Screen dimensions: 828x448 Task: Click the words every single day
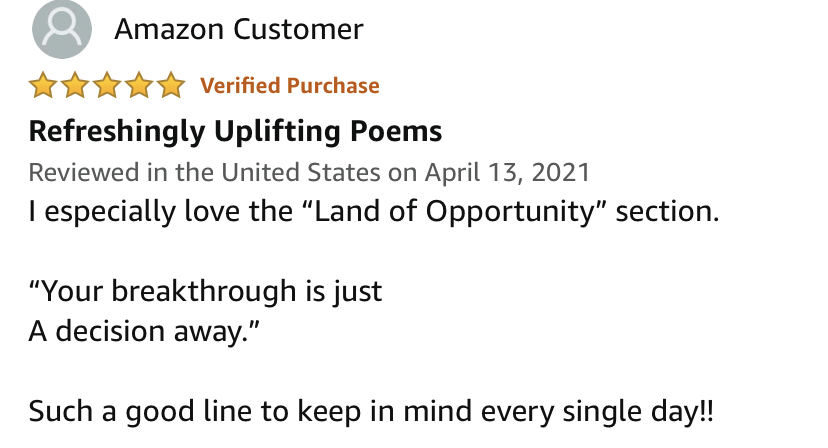click(x=590, y=412)
